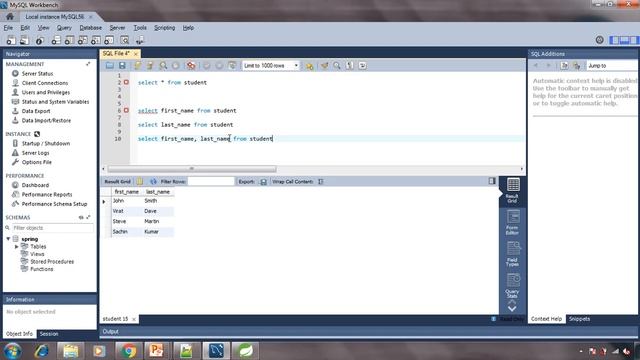This screenshot has width=640, height=360.
Task: Toggle word wrapping in SQL editor
Action: [362, 65]
